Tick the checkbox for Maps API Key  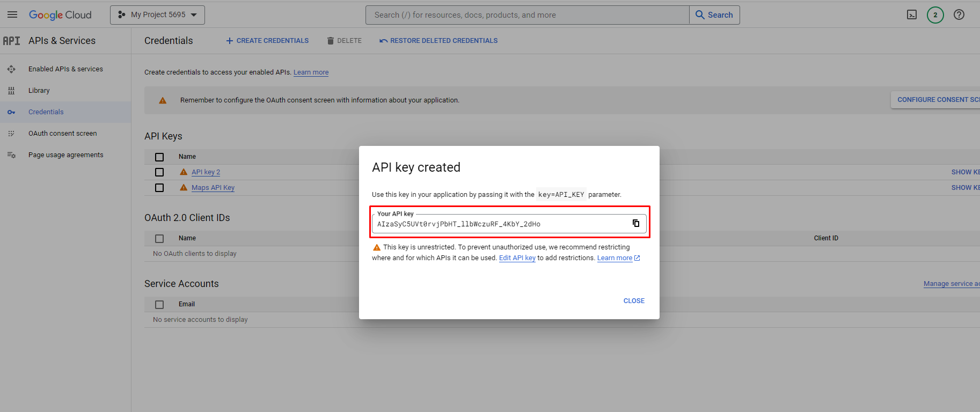159,188
